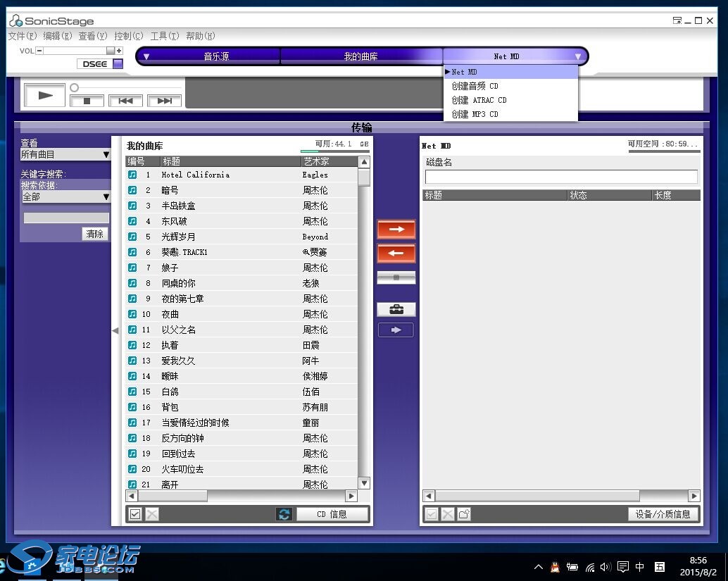Click the volume slider track

[75, 51]
